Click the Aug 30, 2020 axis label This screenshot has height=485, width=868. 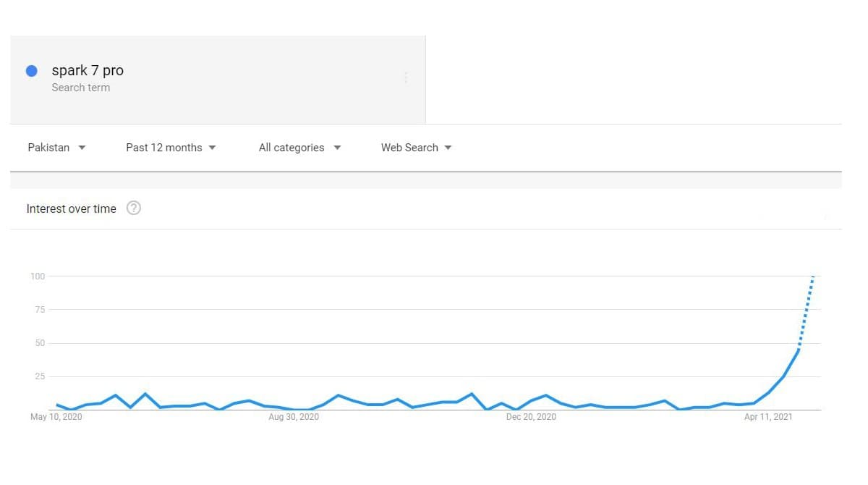pos(294,417)
